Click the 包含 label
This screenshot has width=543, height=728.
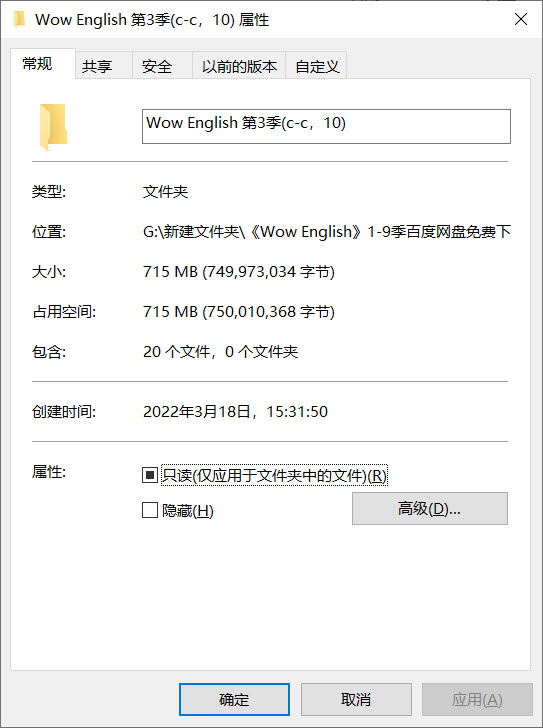(49, 351)
